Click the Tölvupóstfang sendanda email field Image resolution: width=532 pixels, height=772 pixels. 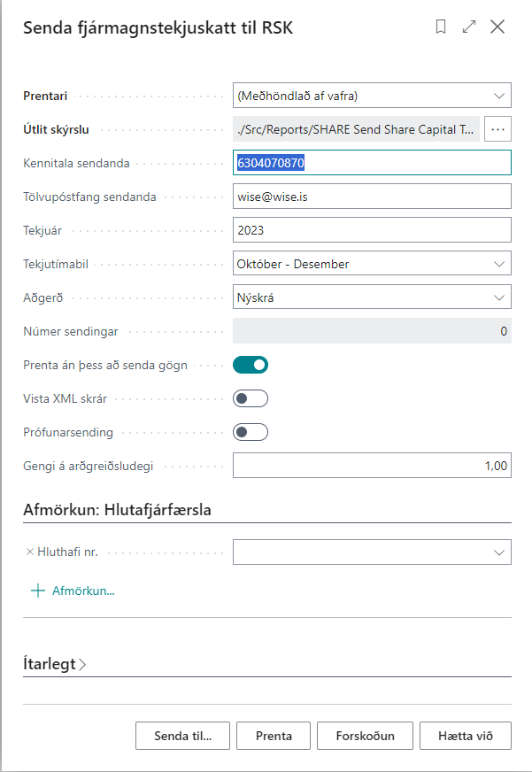click(x=372, y=197)
